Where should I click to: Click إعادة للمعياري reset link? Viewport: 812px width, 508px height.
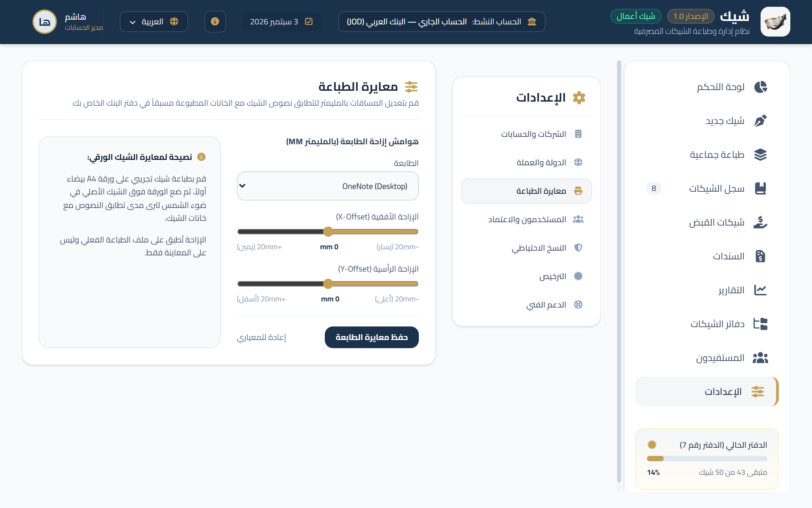click(x=262, y=337)
